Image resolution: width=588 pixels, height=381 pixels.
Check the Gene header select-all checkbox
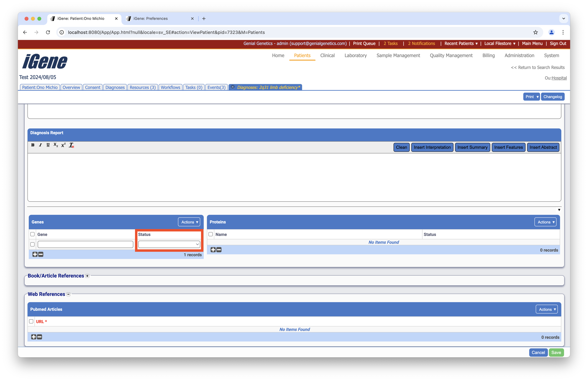[x=32, y=234]
